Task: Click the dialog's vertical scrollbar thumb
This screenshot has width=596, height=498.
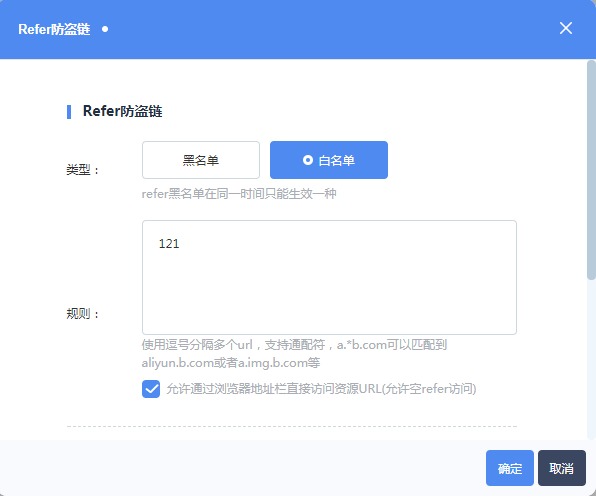Action: [x=591, y=170]
